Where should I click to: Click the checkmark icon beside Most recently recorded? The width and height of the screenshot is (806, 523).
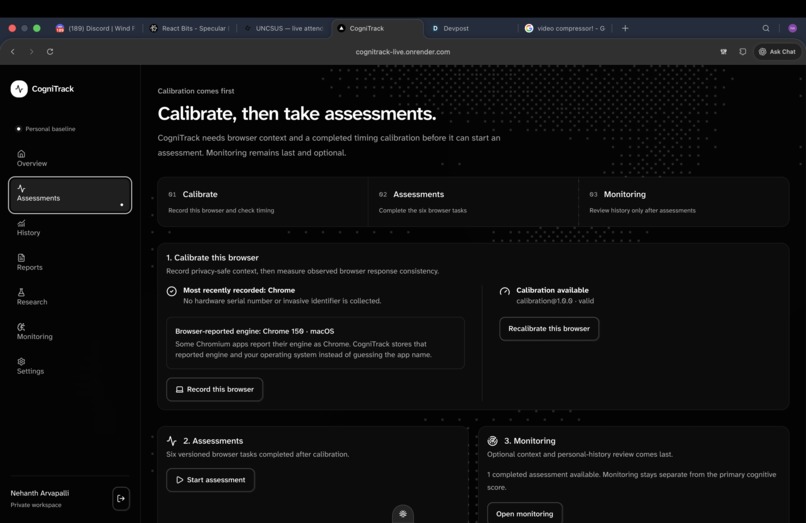point(172,291)
